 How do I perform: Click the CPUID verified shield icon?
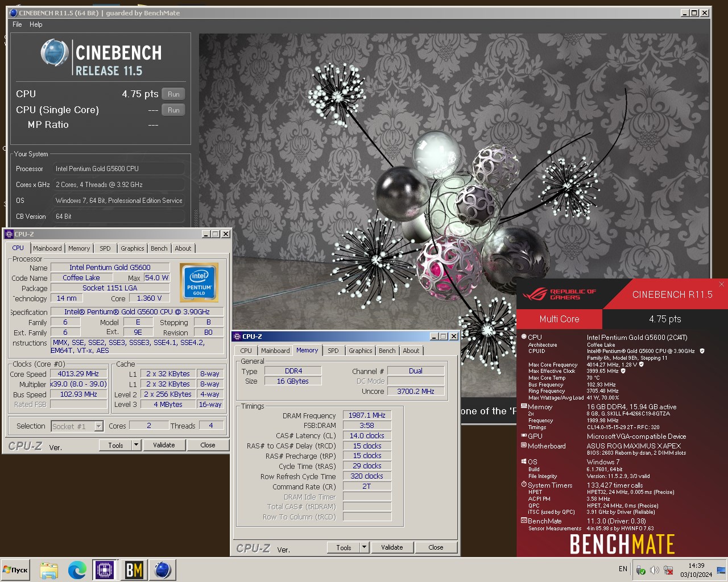pos(702,351)
